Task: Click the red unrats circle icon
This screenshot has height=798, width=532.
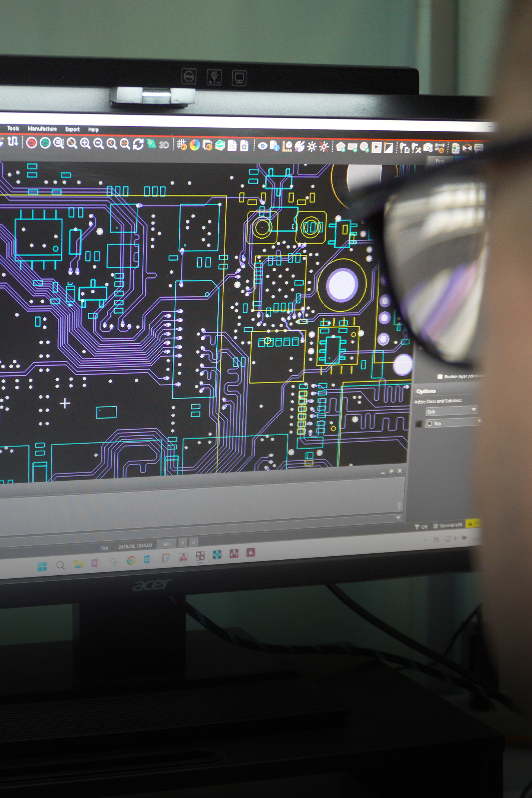Action: 32,143
